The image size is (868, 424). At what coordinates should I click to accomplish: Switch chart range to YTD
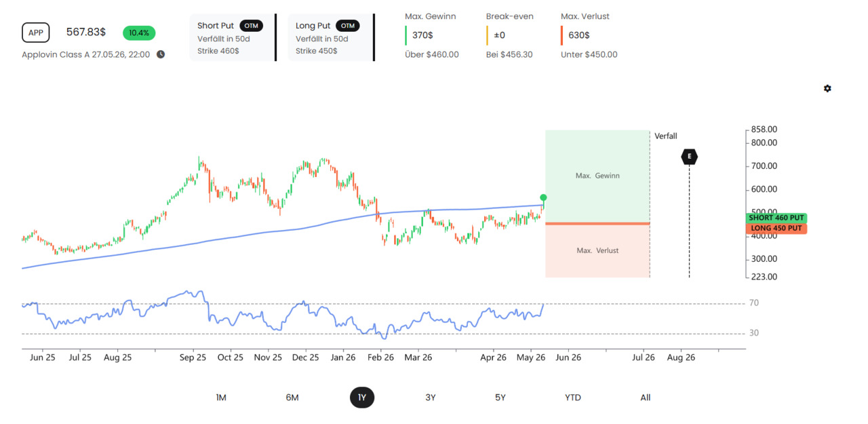573,398
